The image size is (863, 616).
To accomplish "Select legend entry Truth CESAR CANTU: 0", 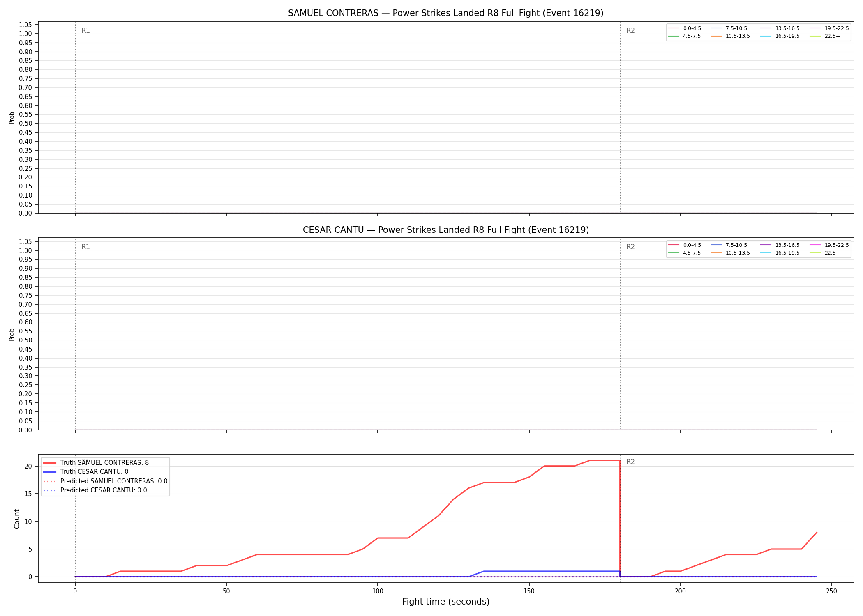I will (86, 472).
